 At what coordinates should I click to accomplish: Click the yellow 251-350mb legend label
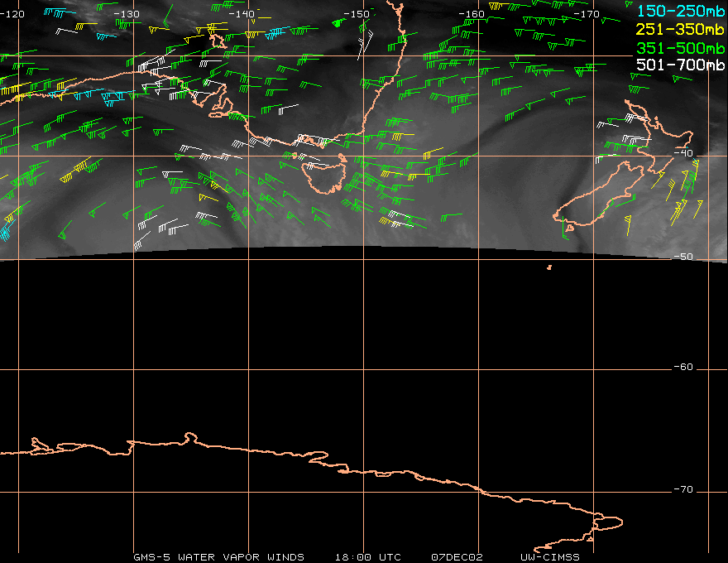coord(680,29)
